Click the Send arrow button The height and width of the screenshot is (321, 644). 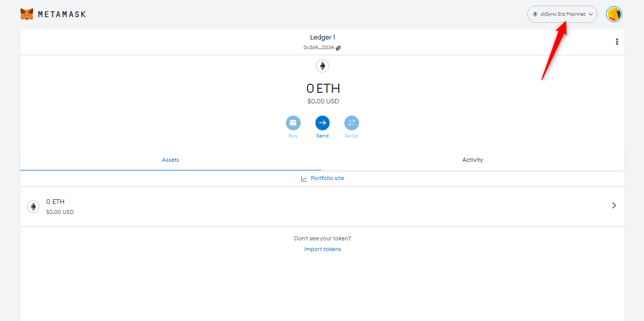323,123
